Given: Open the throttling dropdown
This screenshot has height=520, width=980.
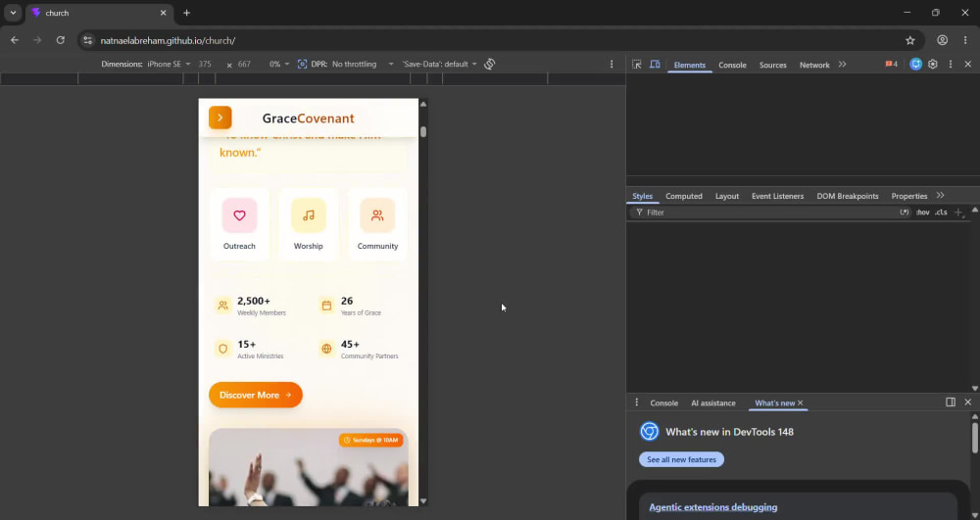Looking at the screenshot, I should pyautogui.click(x=363, y=64).
